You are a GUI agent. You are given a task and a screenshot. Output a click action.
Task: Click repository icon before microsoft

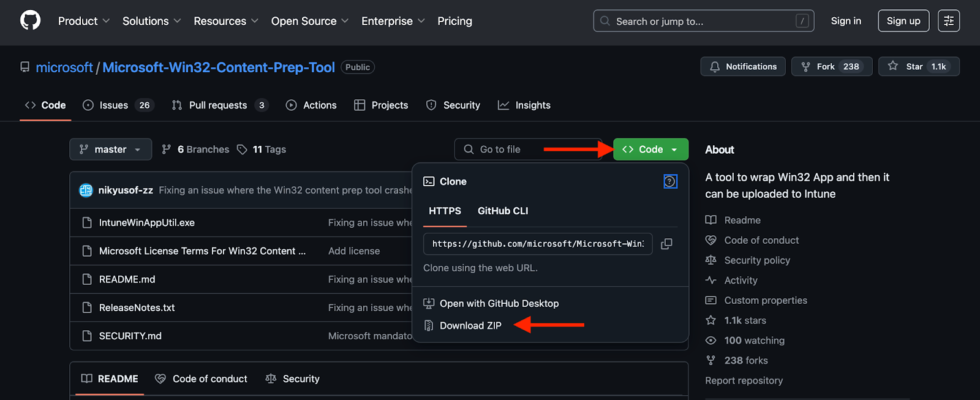[x=24, y=67]
